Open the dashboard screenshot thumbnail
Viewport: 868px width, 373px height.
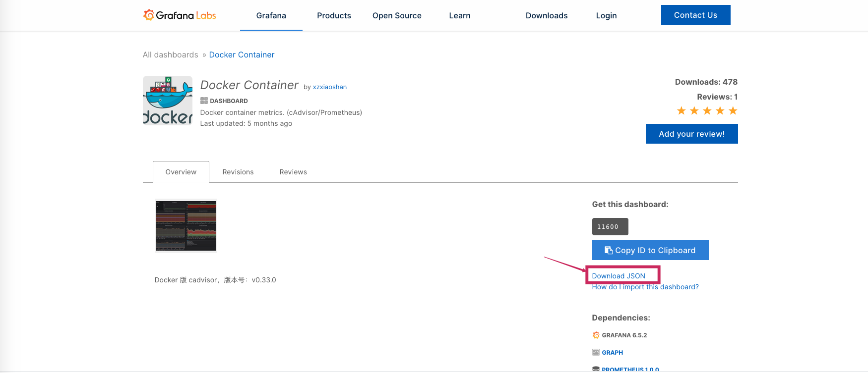point(186,225)
